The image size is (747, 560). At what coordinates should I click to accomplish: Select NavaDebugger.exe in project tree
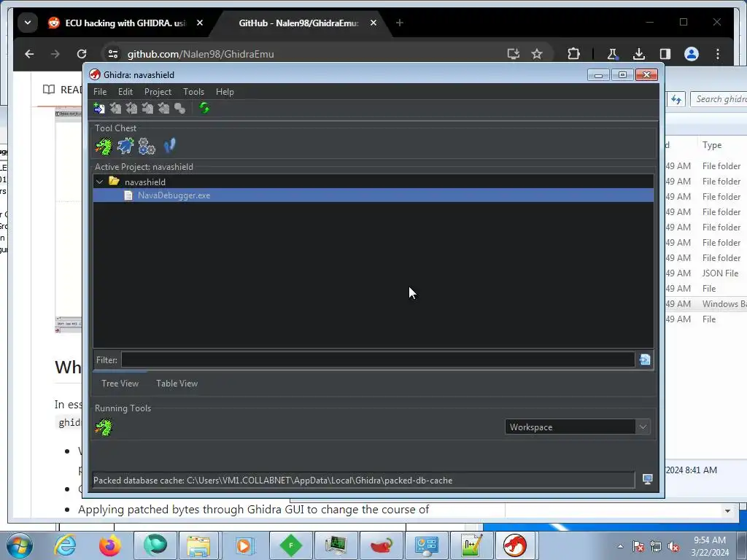point(373,195)
